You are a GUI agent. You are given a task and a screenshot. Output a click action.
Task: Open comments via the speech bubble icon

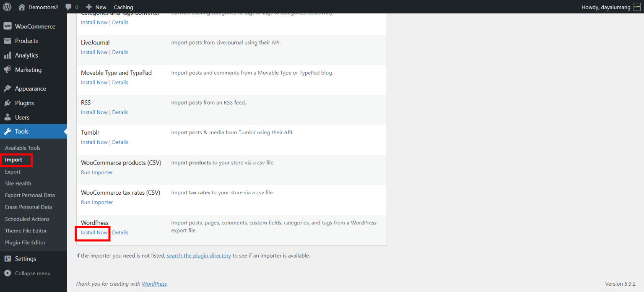pyautogui.click(x=68, y=7)
